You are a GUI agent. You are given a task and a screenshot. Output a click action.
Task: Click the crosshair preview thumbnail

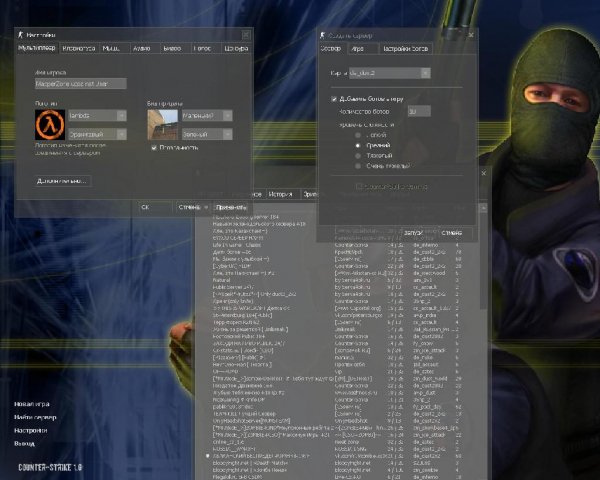162,125
